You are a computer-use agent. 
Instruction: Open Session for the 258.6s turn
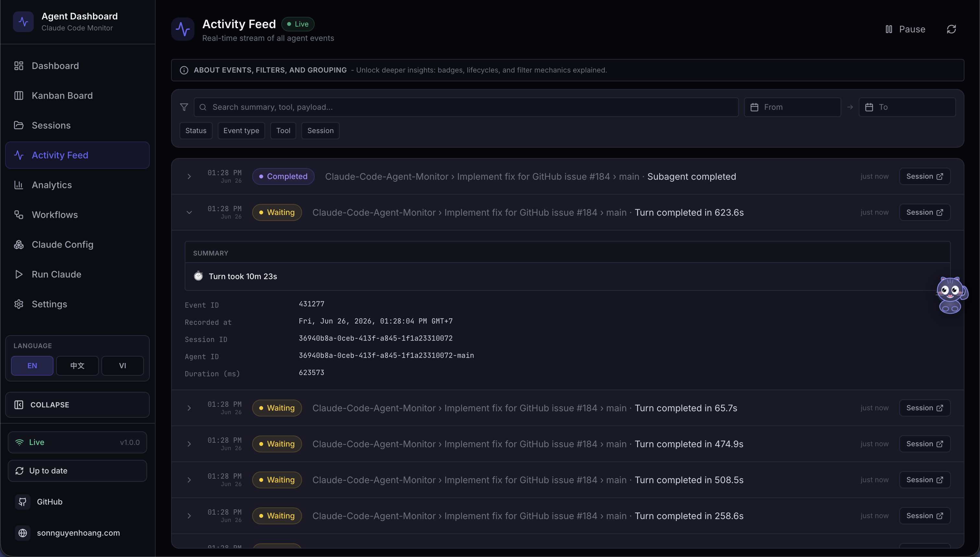pos(925,516)
